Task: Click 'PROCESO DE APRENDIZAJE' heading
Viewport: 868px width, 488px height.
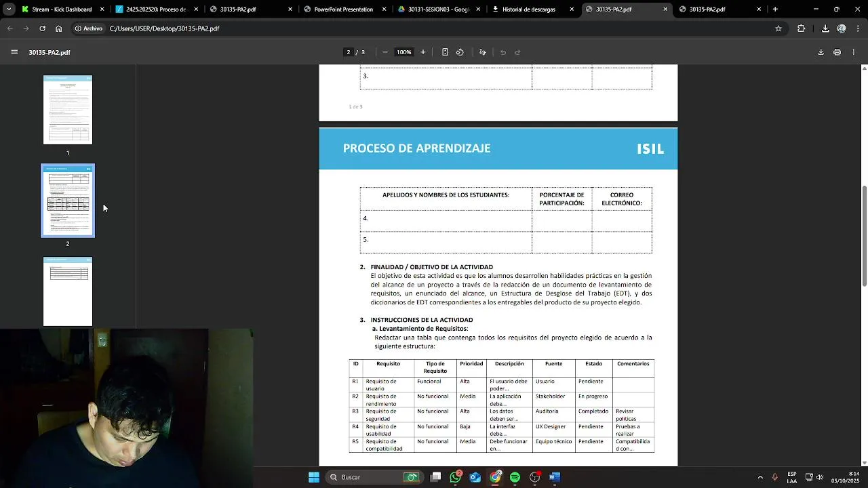Action: point(416,148)
